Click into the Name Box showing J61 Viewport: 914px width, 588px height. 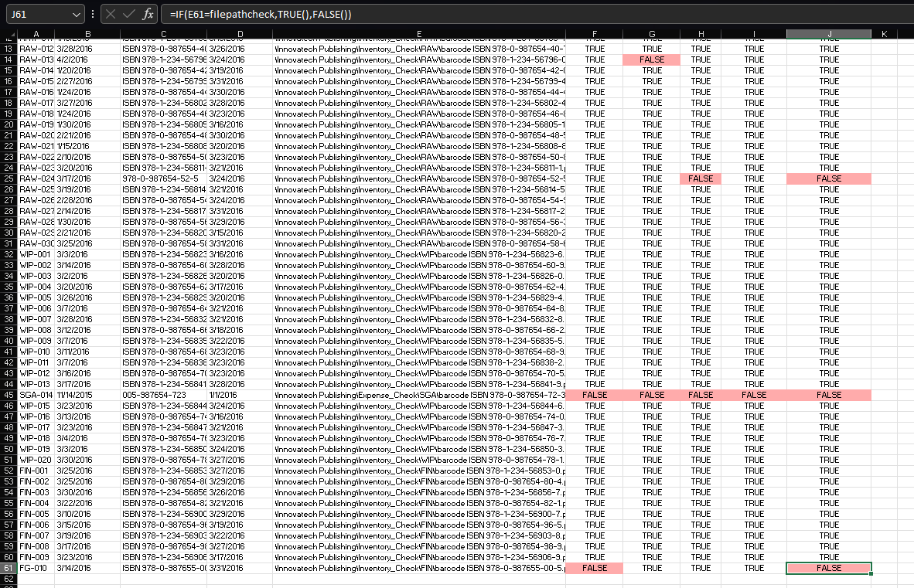pos(37,15)
